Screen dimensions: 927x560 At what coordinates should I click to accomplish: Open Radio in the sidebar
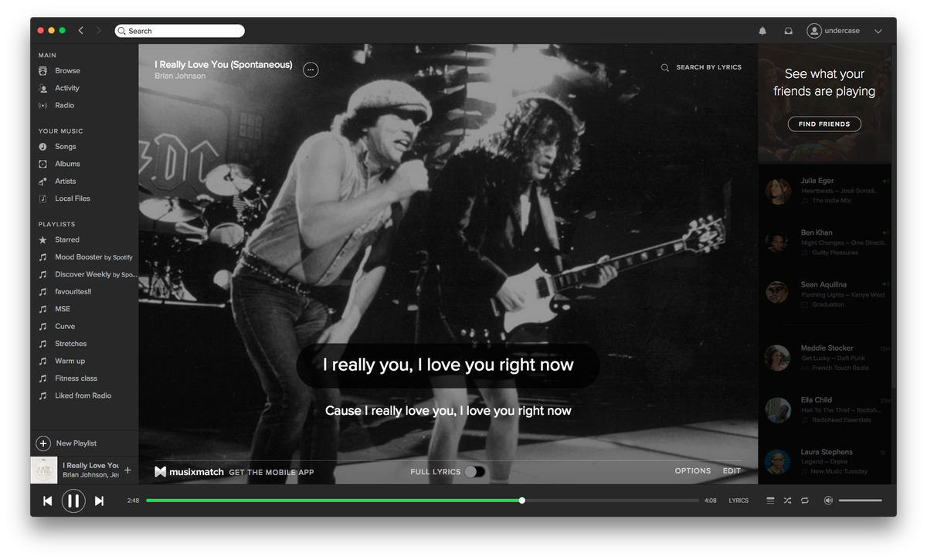pos(65,105)
